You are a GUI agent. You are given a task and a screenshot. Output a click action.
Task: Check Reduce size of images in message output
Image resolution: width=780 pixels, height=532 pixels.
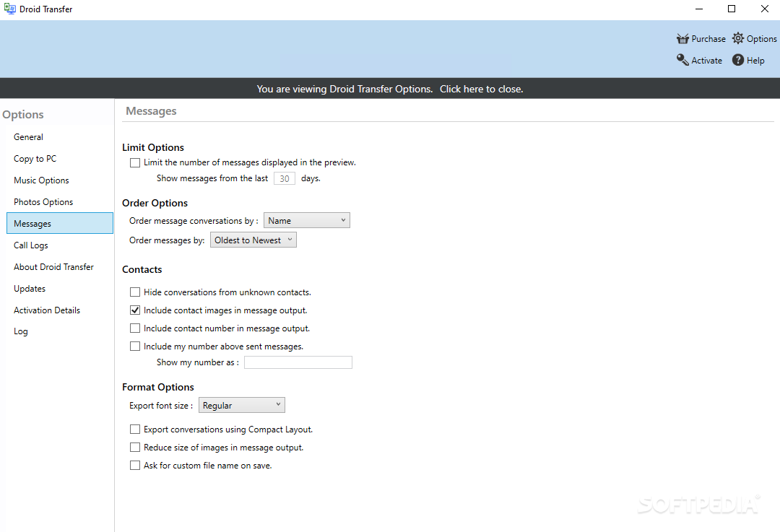(x=135, y=447)
